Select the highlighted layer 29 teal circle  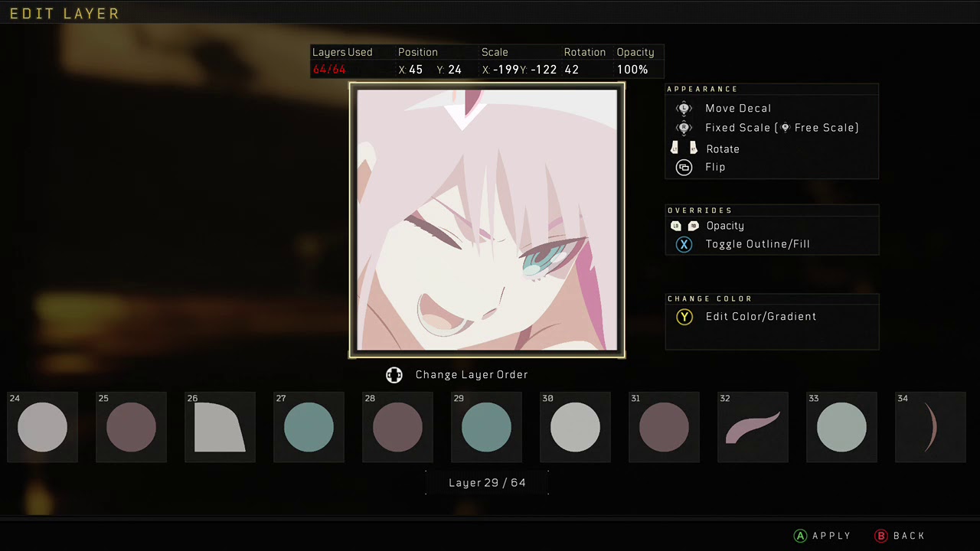[486, 427]
